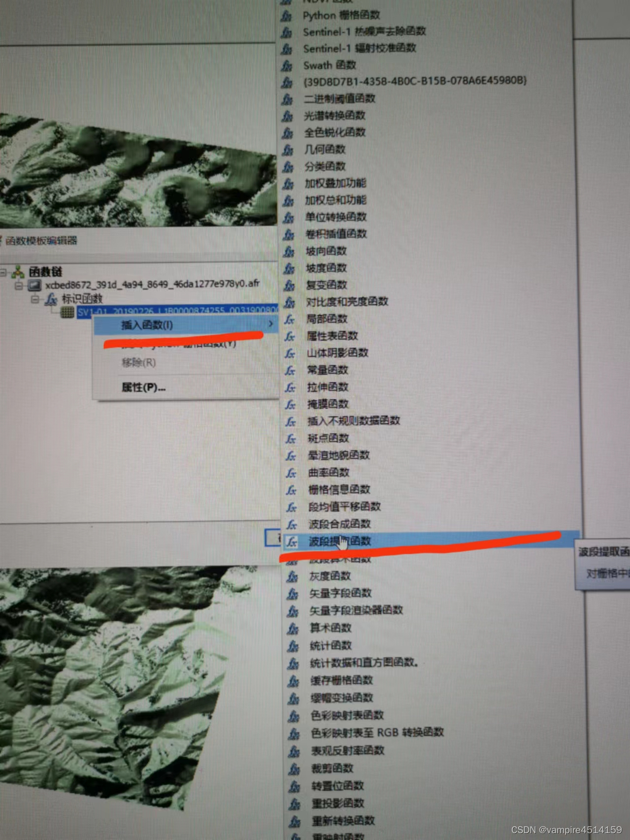This screenshot has width=630, height=840.
Task: Select 矢量字段函数 entry
Action: point(340,594)
